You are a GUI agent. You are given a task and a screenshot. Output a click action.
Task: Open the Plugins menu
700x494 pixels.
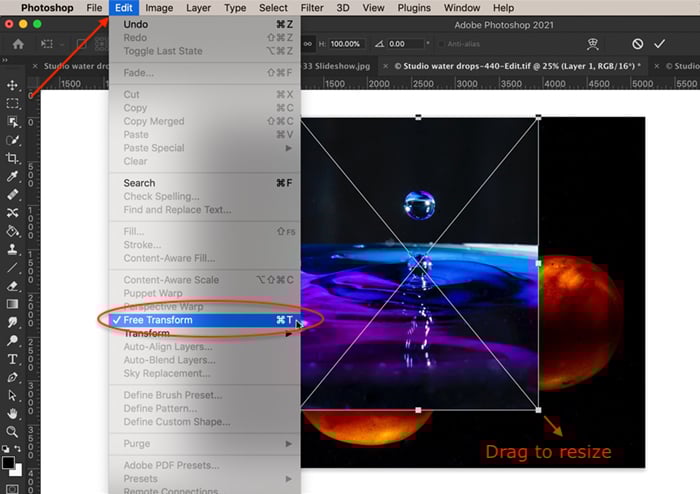[x=414, y=8]
